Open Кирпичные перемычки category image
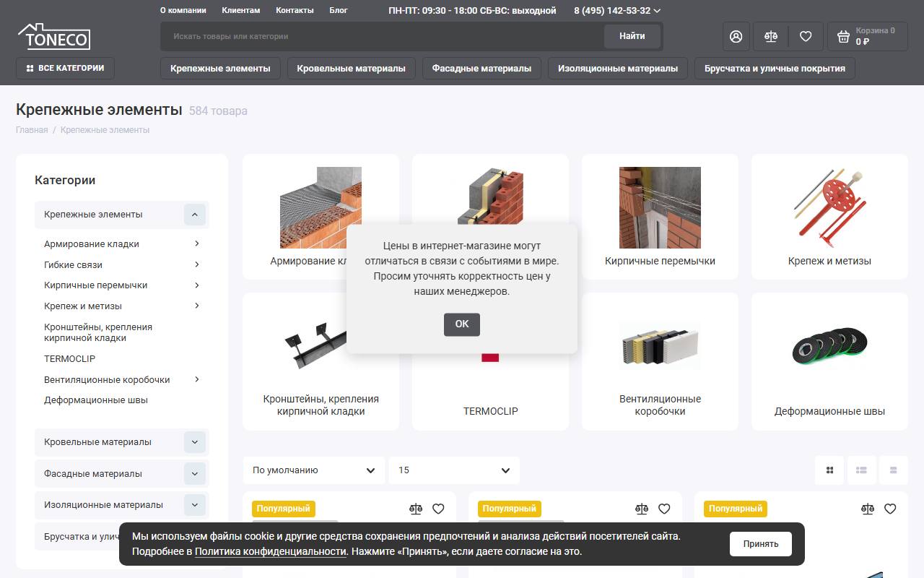Screen dimensions: 924x578 click(660, 207)
